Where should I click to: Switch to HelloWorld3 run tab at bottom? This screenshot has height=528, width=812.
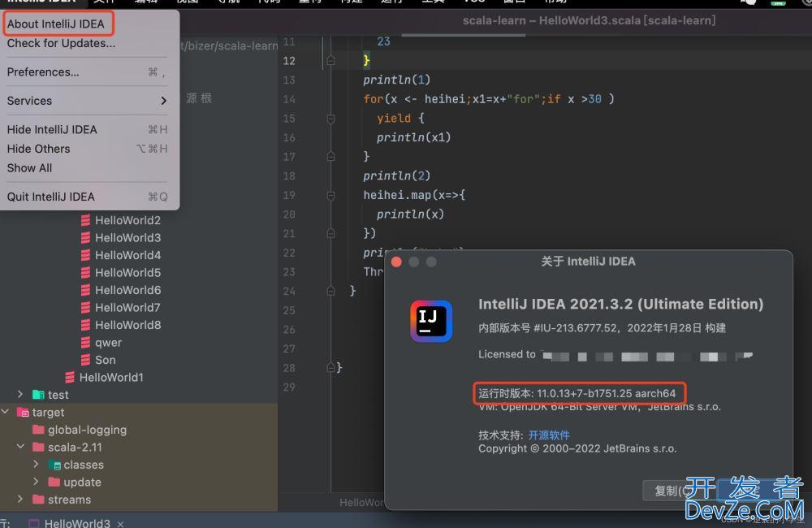click(x=77, y=523)
